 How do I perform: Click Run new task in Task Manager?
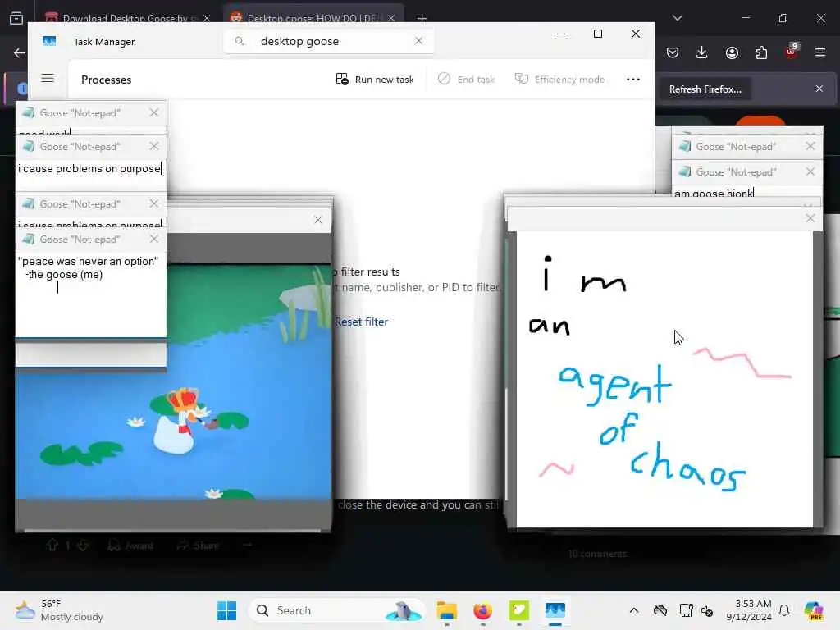click(x=375, y=80)
